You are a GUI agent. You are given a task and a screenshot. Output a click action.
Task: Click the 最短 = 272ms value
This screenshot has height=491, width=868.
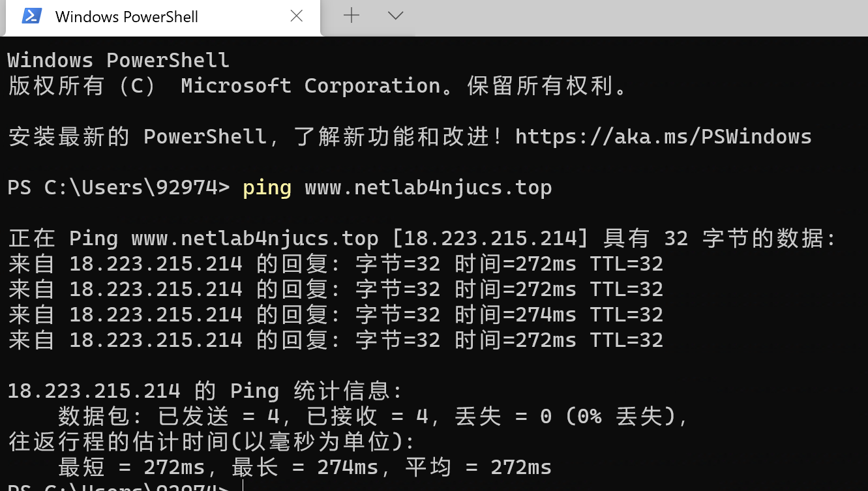click(132, 468)
